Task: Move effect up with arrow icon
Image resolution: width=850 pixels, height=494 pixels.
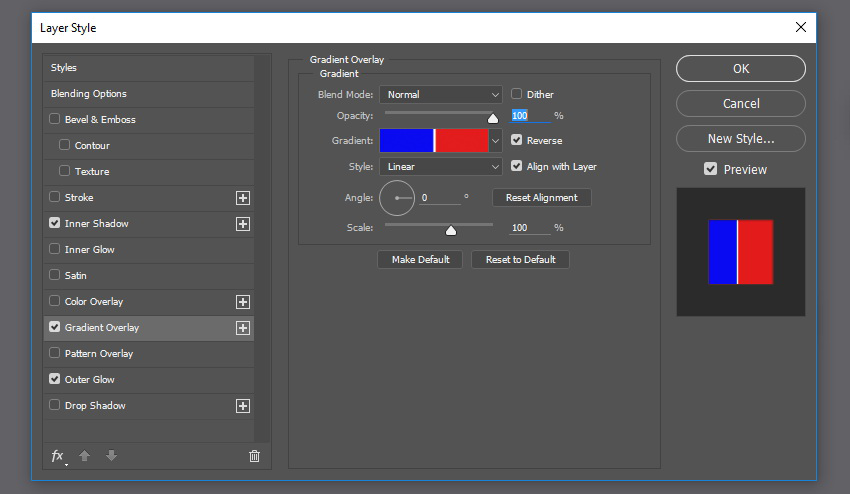Action: tap(85, 455)
